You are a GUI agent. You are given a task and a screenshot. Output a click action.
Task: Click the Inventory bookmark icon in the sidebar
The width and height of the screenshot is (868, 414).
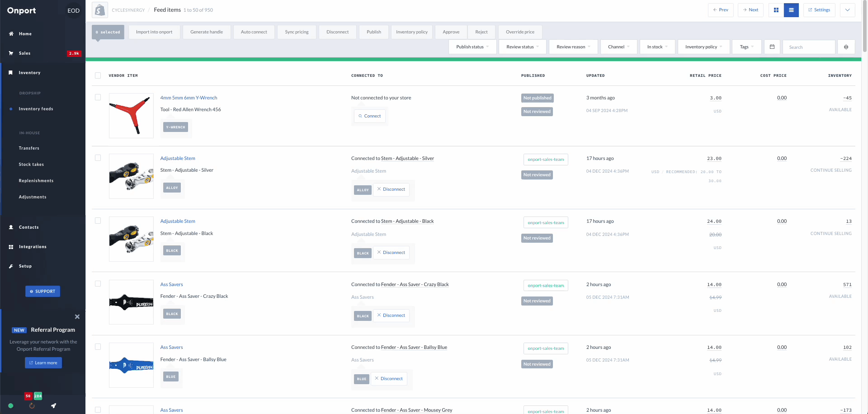pos(11,73)
